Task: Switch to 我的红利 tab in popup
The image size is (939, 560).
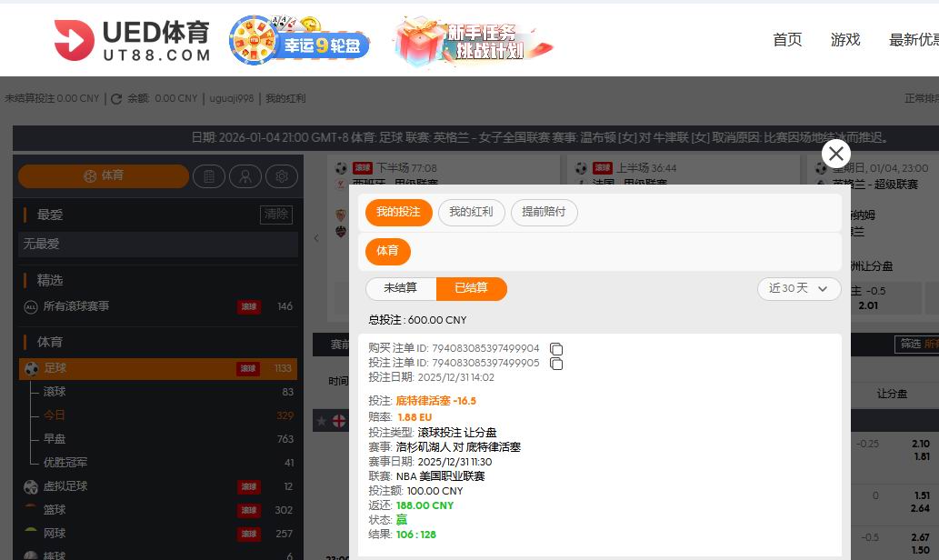Action: coord(471,212)
